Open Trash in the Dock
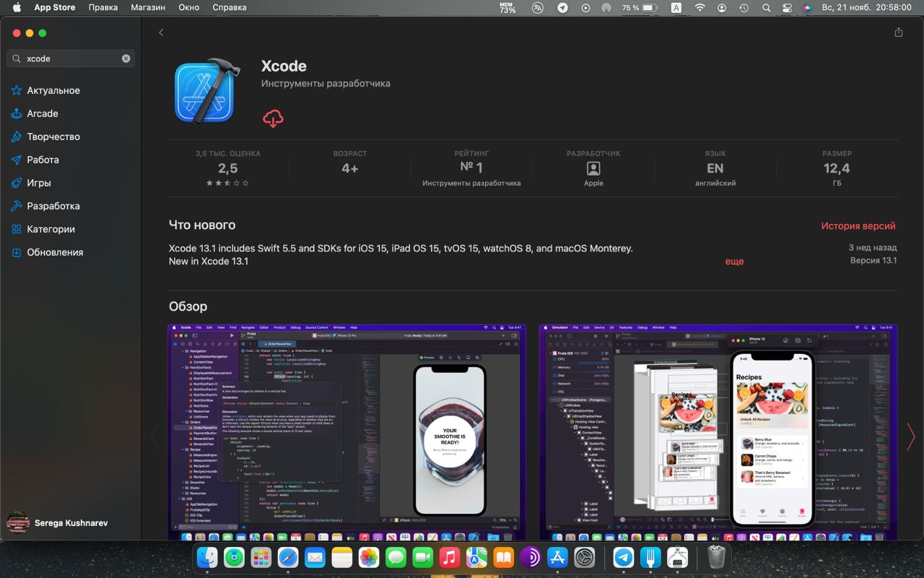This screenshot has width=924, height=578. 717,557
